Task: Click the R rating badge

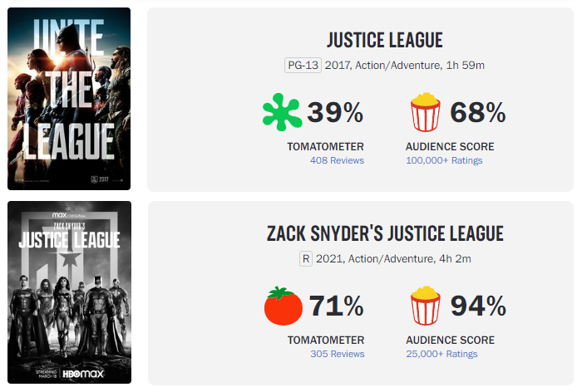Action: (x=306, y=259)
